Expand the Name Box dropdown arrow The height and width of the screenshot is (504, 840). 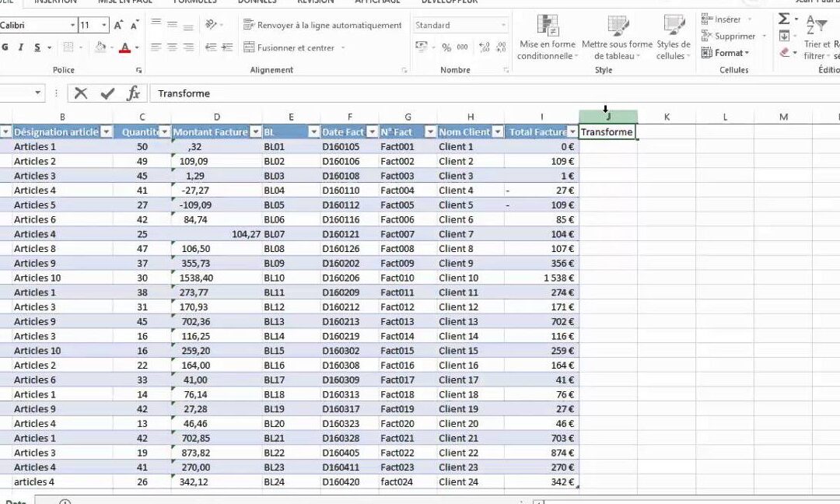point(37,93)
